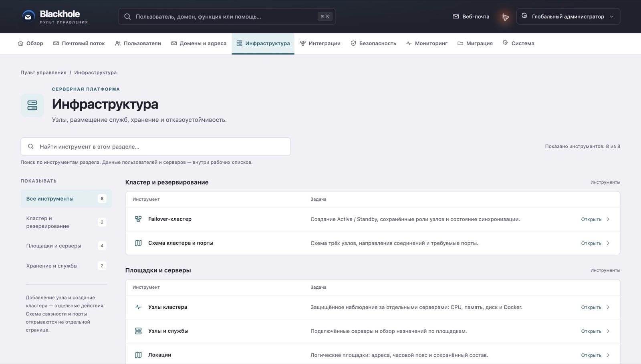Click the glowing pointer icon in the header
The height and width of the screenshot is (364, 641).
[x=506, y=17]
